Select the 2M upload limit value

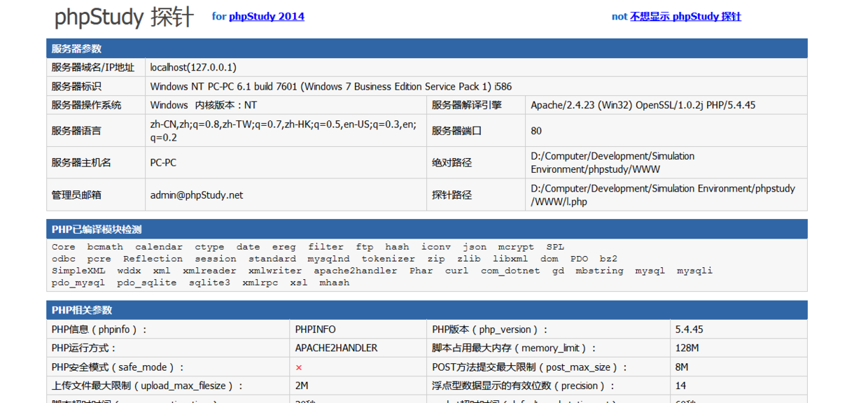coord(302,386)
